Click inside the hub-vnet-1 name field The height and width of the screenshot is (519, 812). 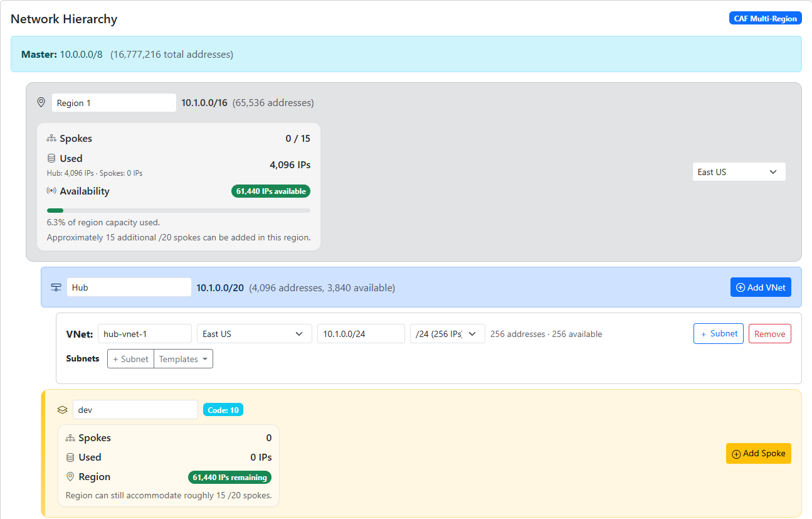point(145,333)
